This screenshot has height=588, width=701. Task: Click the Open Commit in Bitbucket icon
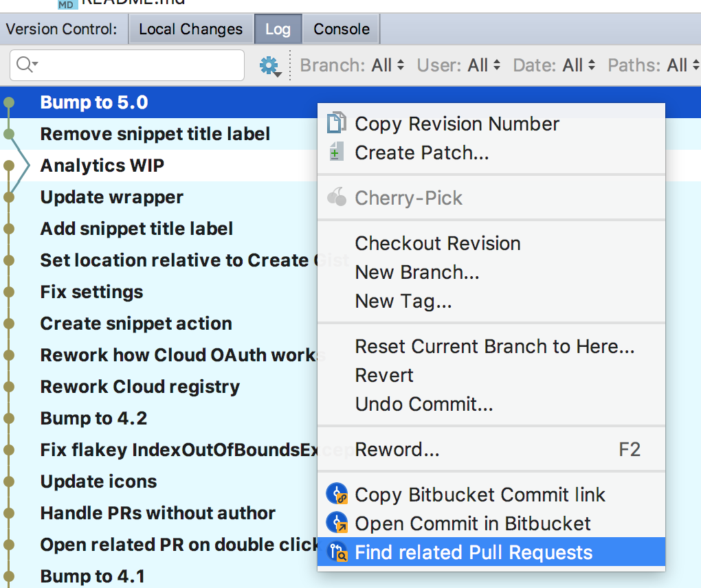(336, 523)
